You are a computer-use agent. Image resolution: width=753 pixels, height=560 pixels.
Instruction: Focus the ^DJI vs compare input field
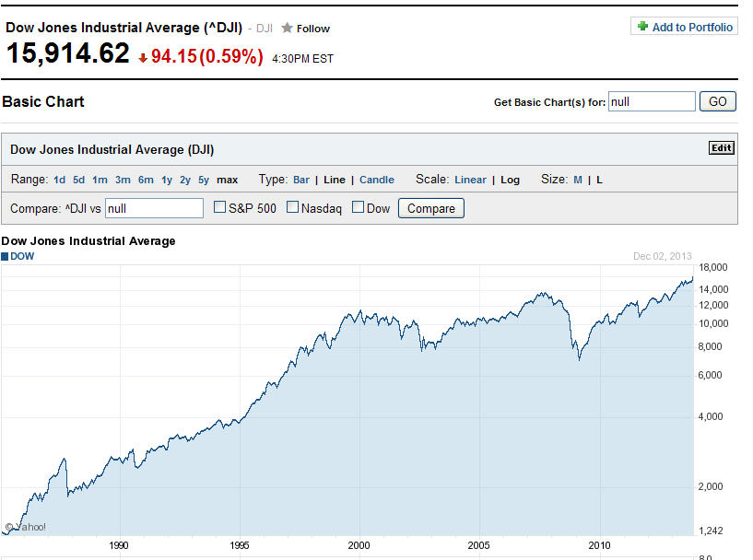[154, 208]
